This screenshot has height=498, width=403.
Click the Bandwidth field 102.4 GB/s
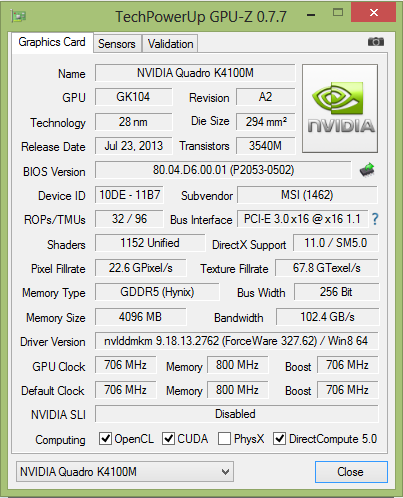pyautogui.click(x=327, y=317)
